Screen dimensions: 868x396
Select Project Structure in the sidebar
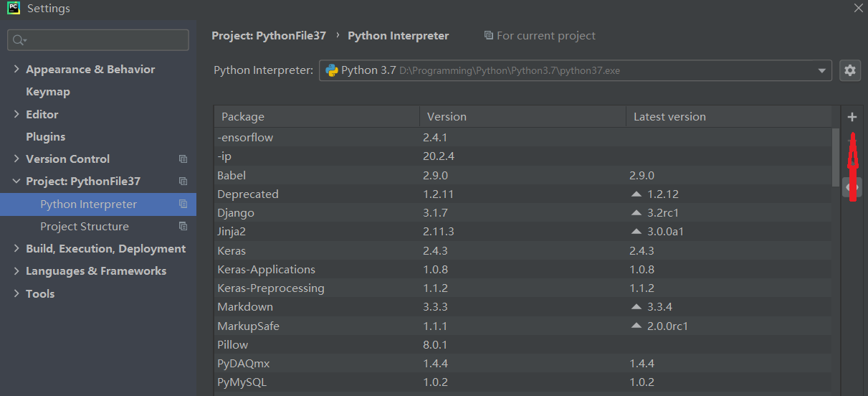(x=85, y=227)
